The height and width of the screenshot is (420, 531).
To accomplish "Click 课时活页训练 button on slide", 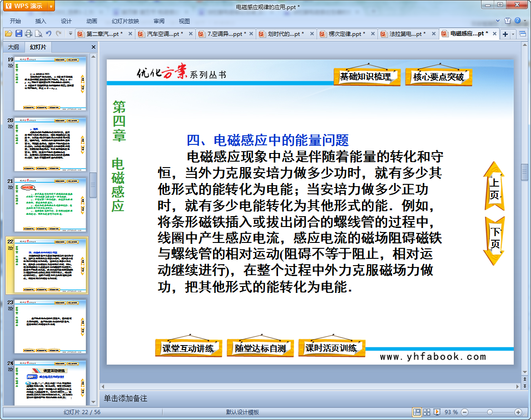I will click(x=332, y=347).
